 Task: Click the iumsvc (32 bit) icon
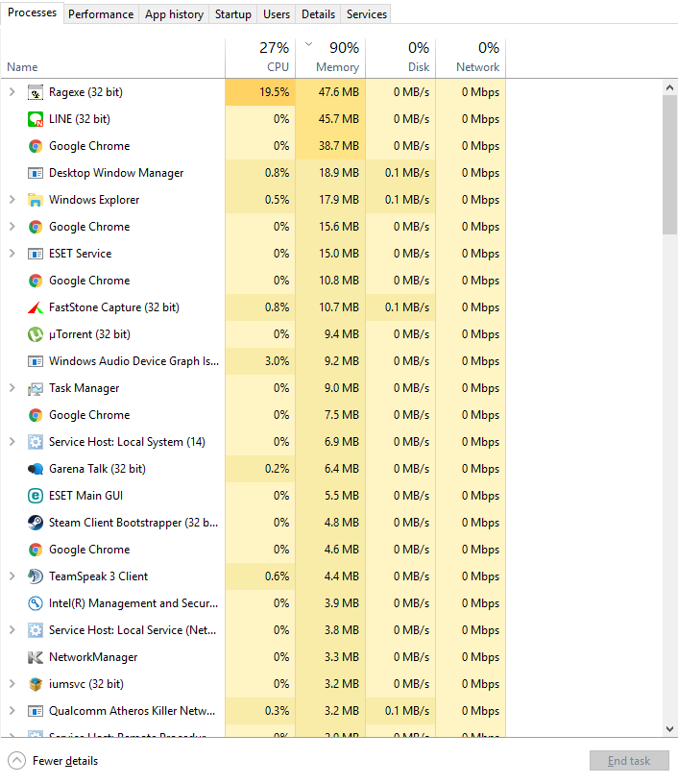(x=35, y=684)
